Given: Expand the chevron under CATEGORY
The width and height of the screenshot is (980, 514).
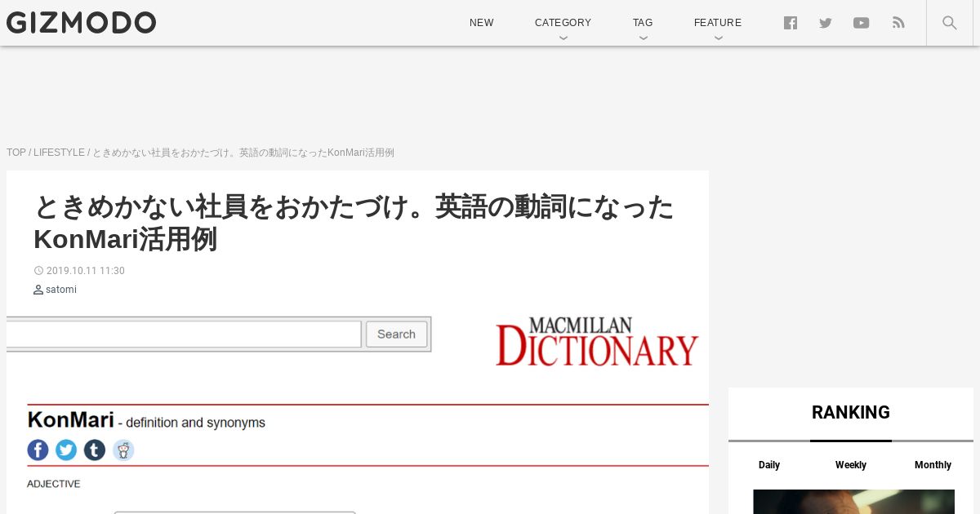Looking at the screenshot, I should point(563,38).
